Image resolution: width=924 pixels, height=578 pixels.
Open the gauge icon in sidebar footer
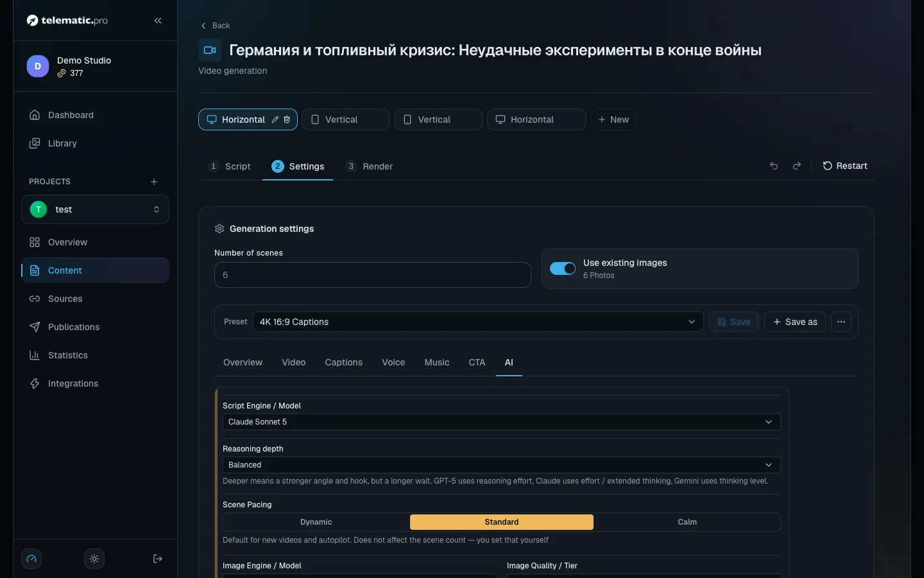tap(31, 559)
